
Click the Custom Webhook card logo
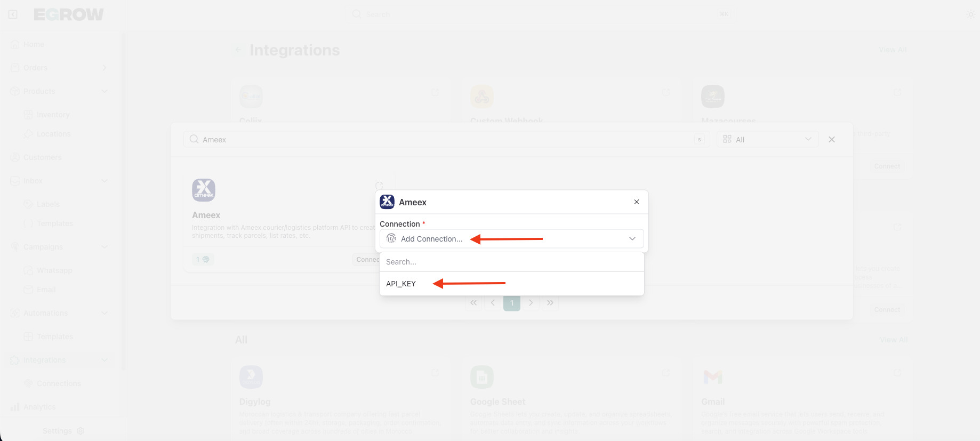[x=482, y=97]
